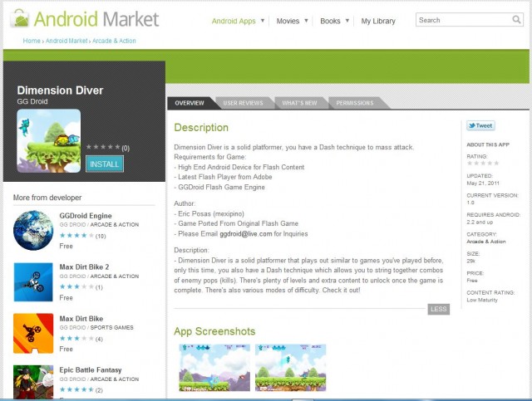Open the GGDroid Engine title link

click(86, 216)
